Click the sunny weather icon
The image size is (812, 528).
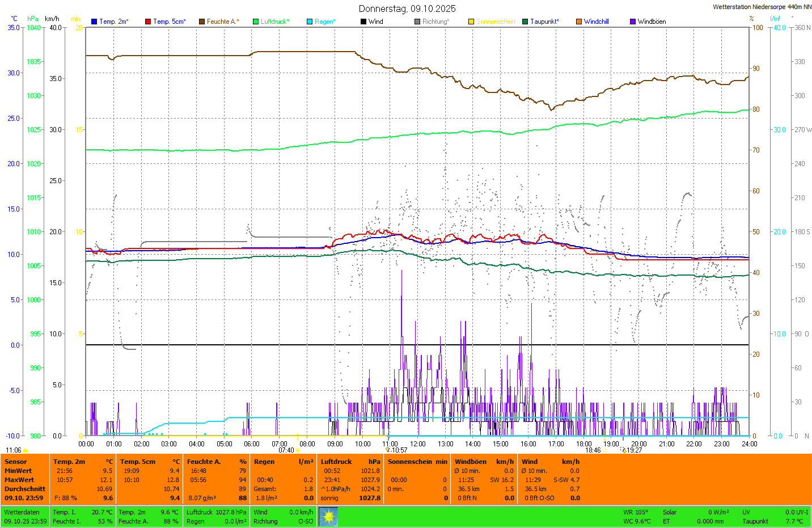(x=328, y=517)
